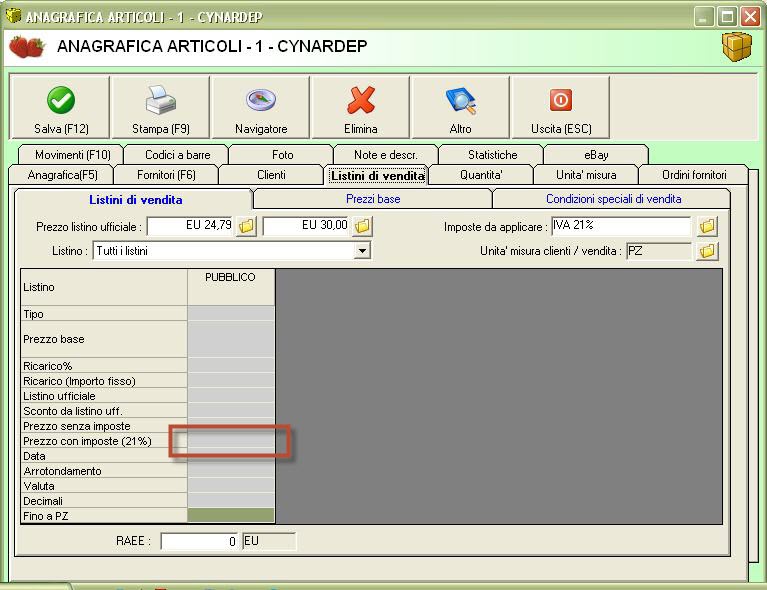Viewport: 767px width, 590px height.
Task: Open the Navigatore compass button
Action: click(x=261, y=108)
